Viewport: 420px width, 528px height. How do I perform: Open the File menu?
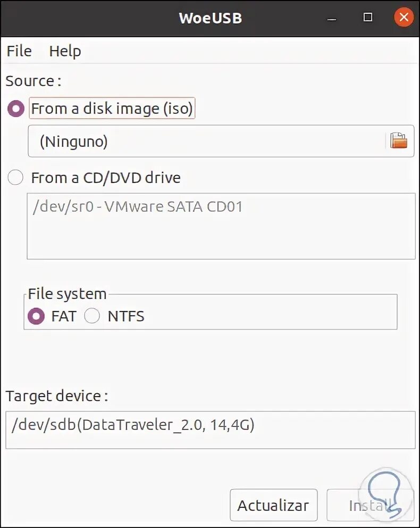[19, 51]
